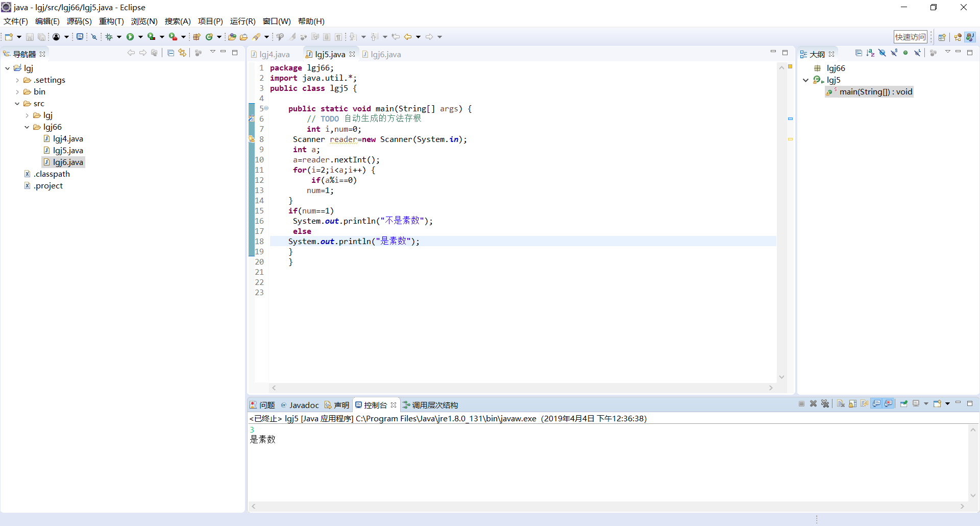Select main(String[]) method in outline
The height and width of the screenshot is (526, 980).
click(x=875, y=92)
